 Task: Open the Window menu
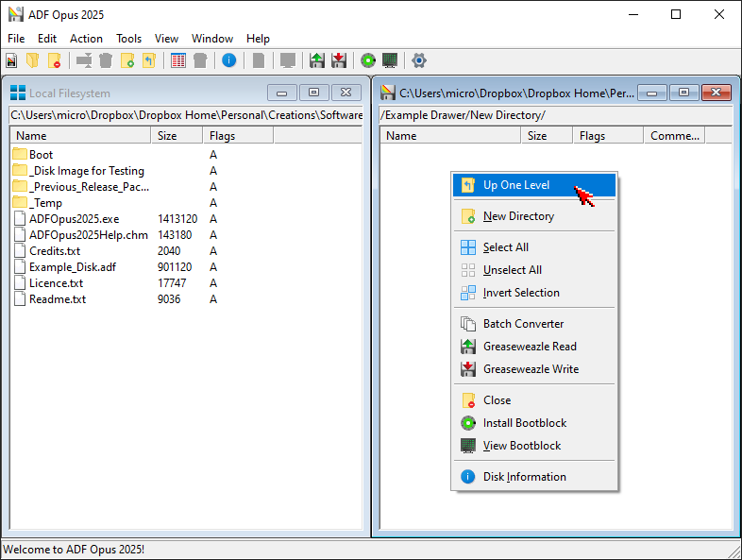(x=212, y=39)
